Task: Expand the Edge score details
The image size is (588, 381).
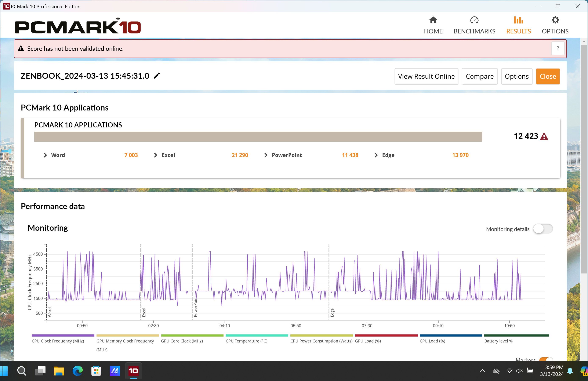Action: [376, 155]
